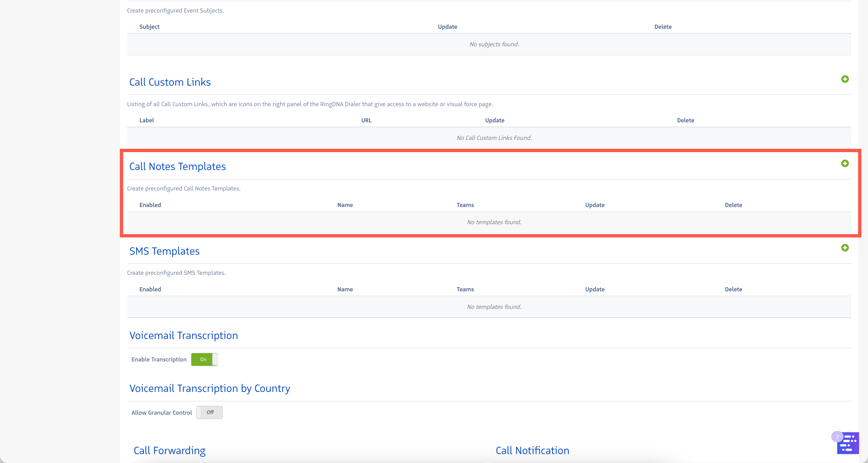868x463 pixels.
Task: Click Enabled column in Call Notes Templates table
Action: coord(150,205)
